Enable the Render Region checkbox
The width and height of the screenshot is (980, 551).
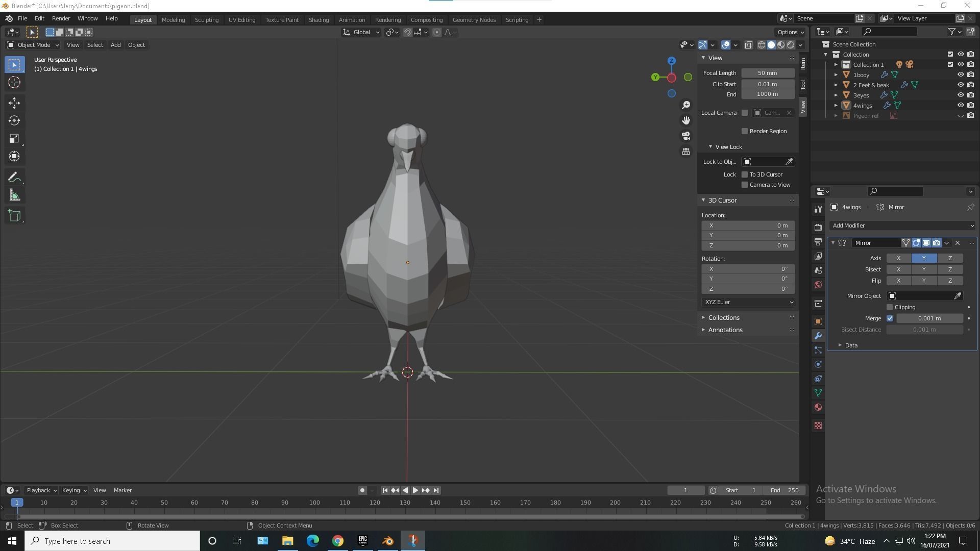pyautogui.click(x=745, y=131)
